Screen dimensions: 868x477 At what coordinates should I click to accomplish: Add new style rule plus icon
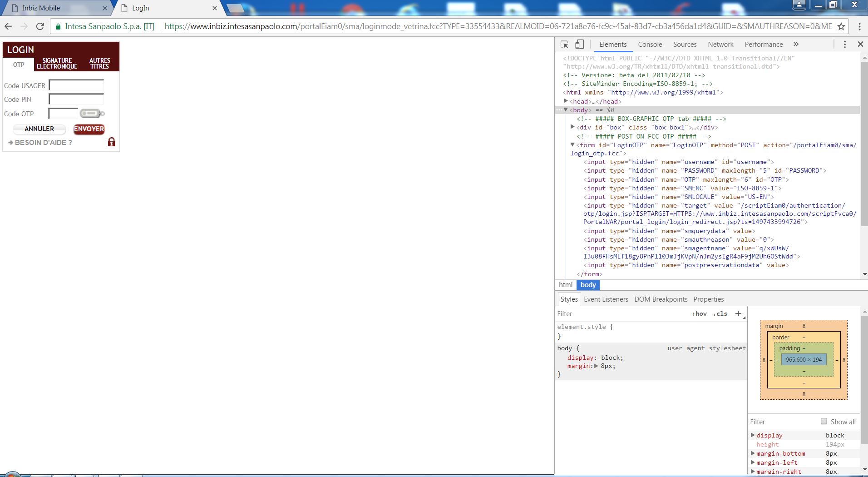[738, 313]
